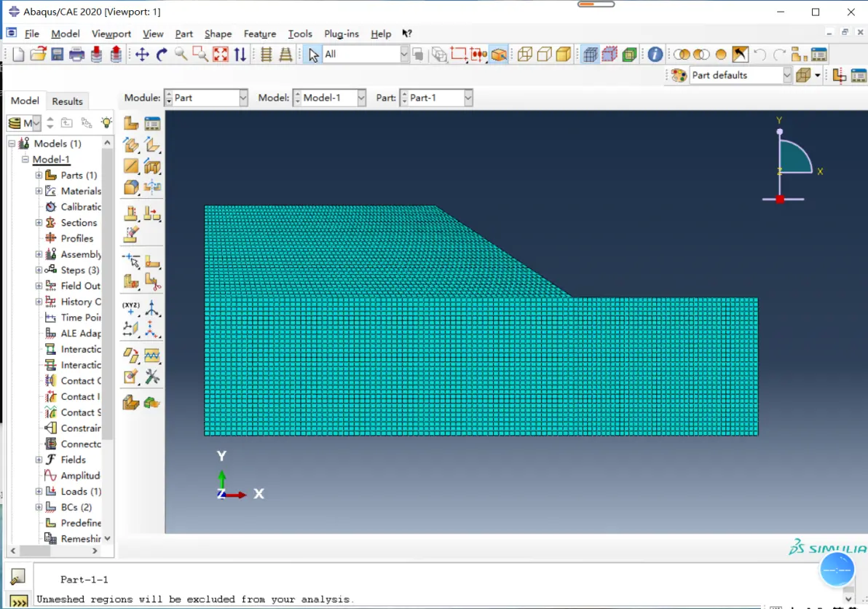This screenshot has width=868, height=609.
Task: Open the Part-1 dropdown
Action: 467,98
